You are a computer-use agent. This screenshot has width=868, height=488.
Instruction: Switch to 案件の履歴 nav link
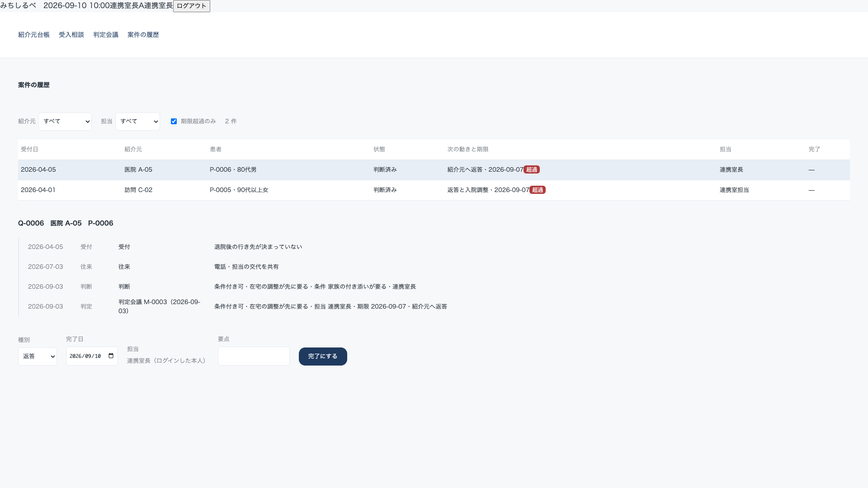click(143, 35)
